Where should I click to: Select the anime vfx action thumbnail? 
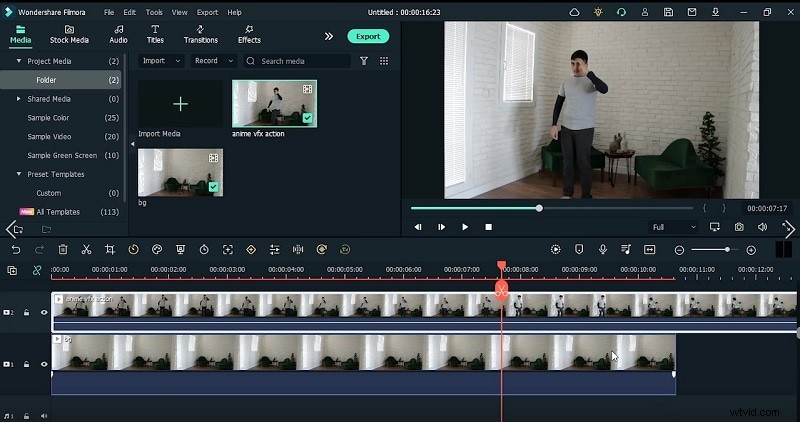[274, 104]
